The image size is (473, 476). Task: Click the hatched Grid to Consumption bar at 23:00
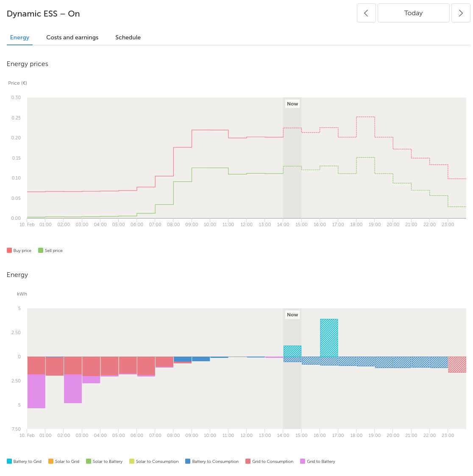point(457,365)
